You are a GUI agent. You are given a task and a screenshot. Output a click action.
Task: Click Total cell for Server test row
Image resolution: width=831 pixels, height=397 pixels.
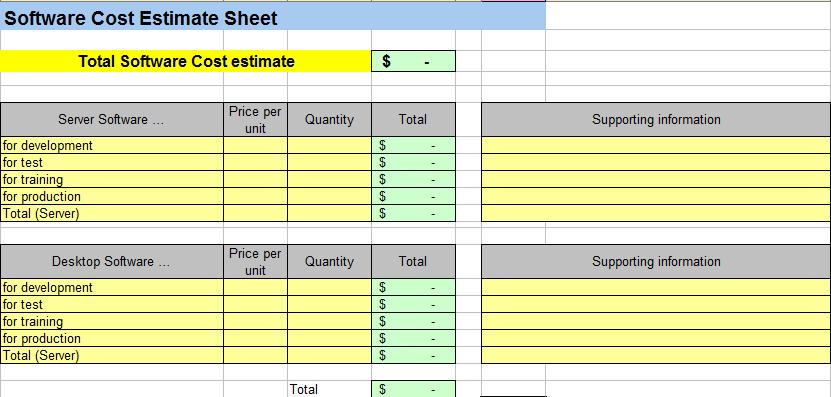click(413, 162)
